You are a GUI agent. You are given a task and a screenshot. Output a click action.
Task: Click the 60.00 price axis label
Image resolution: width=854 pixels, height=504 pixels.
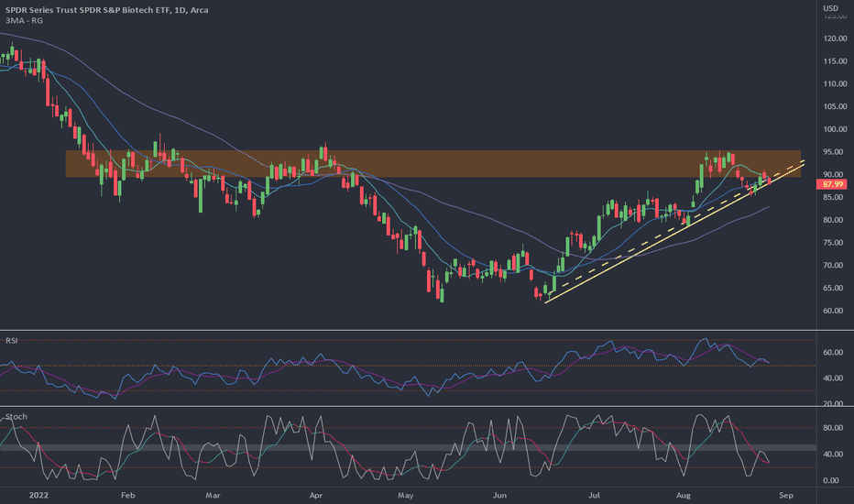coord(835,311)
